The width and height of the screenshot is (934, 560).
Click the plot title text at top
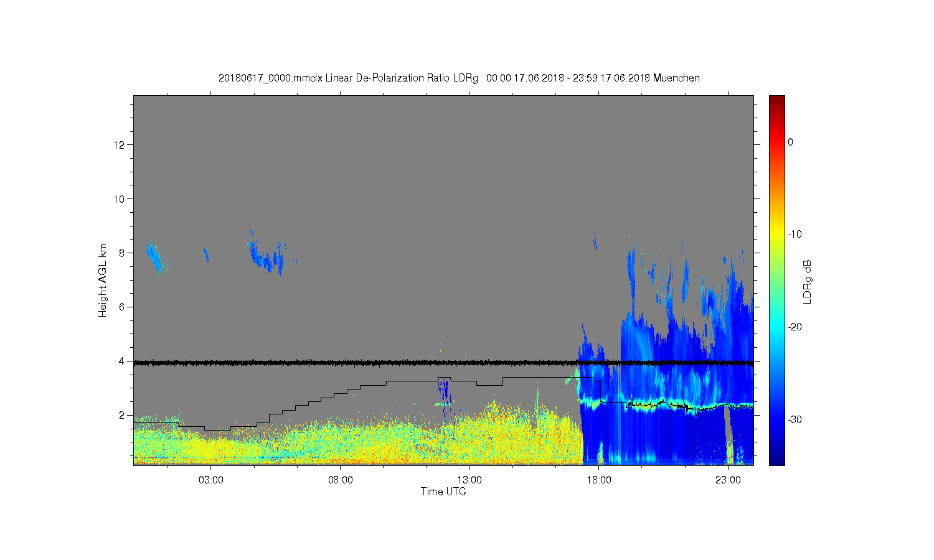click(459, 78)
